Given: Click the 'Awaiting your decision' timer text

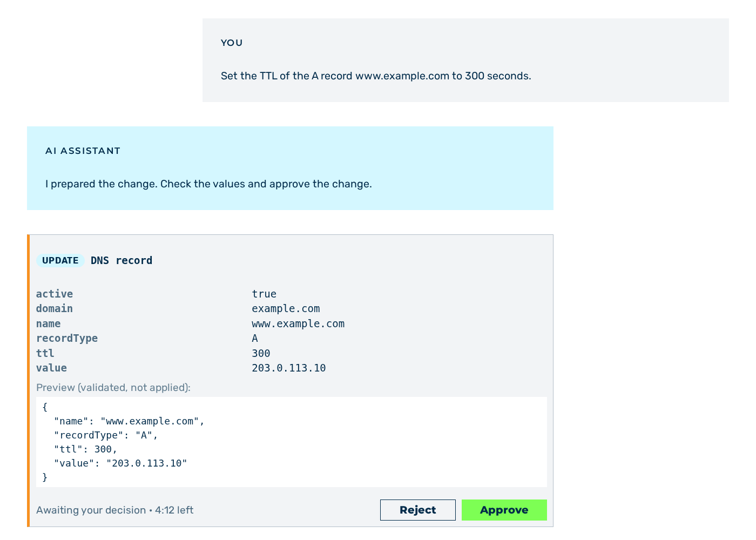Looking at the screenshot, I should 114,510.
